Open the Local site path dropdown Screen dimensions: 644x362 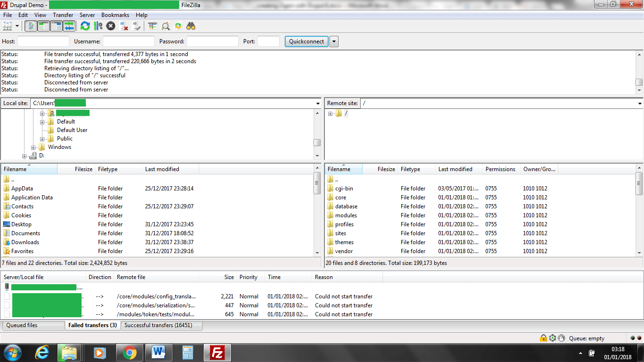pos(318,103)
